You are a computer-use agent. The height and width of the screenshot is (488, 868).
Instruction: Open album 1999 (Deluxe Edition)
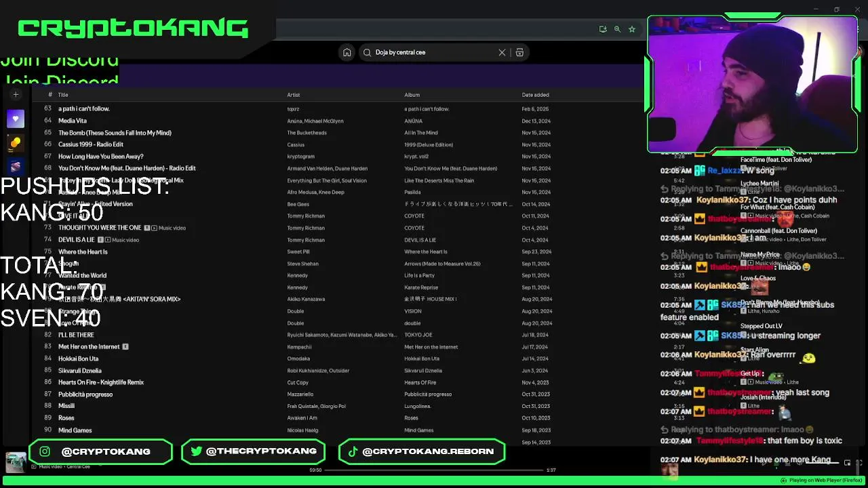tap(429, 144)
